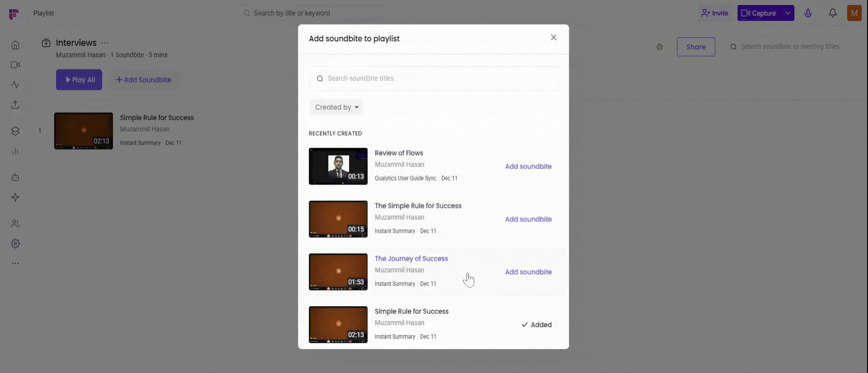
Task: Open the team members sidebar icon
Action: (15, 224)
